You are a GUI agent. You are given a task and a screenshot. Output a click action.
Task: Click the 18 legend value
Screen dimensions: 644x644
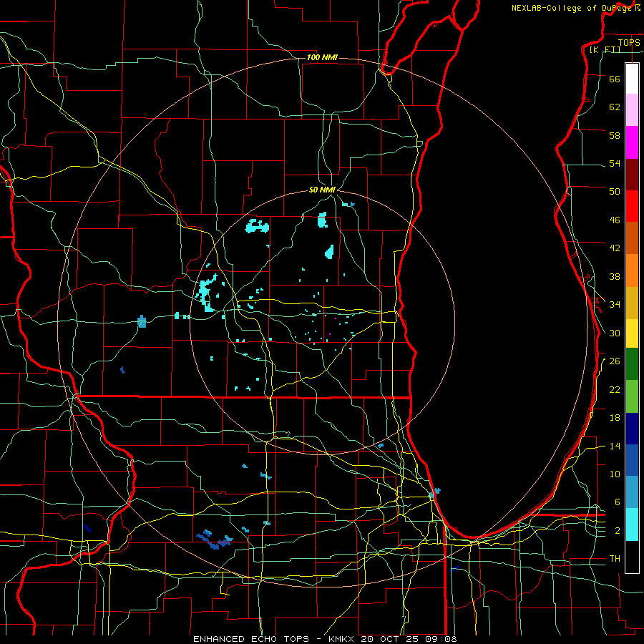tap(615, 418)
